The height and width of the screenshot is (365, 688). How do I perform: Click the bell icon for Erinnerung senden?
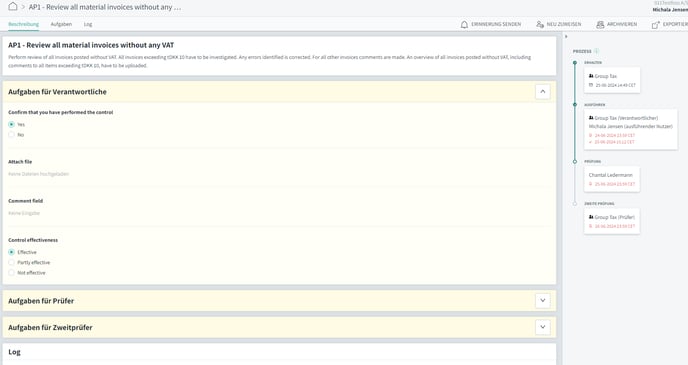point(464,25)
